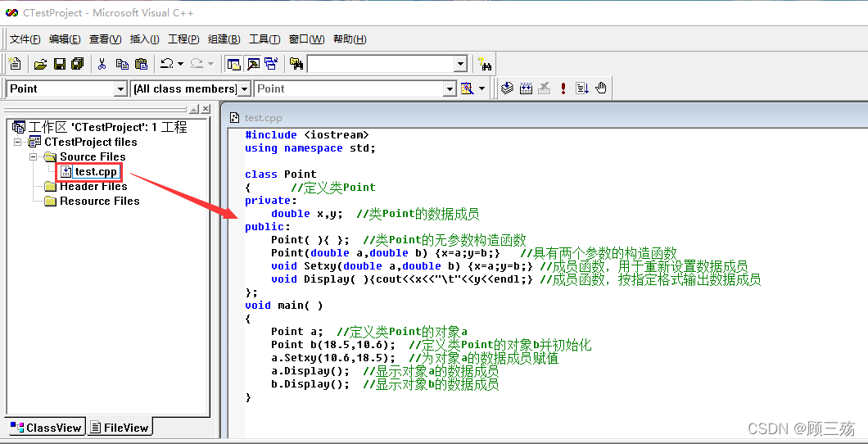Open the 编辑(E) menu

click(x=65, y=39)
